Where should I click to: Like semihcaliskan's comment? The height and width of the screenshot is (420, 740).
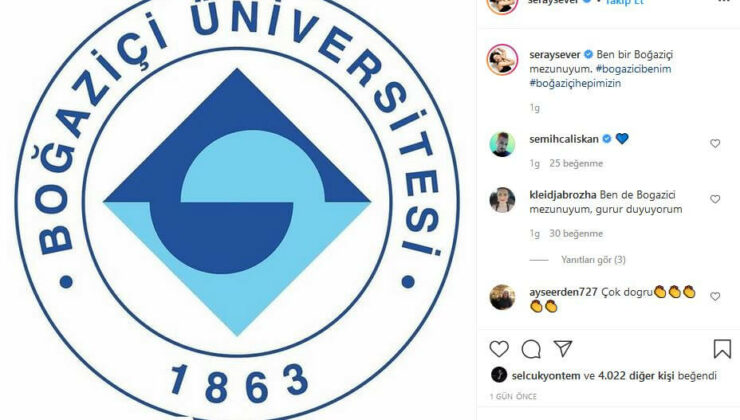(x=715, y=143)
